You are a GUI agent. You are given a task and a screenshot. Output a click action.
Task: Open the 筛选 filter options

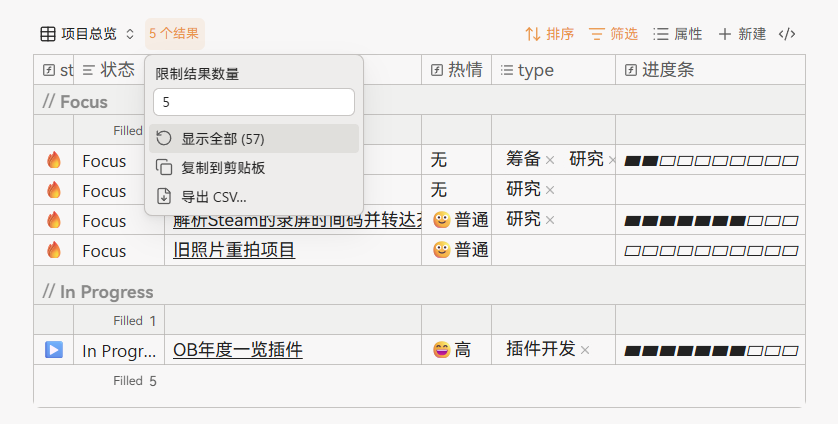(x=613, y=34)
